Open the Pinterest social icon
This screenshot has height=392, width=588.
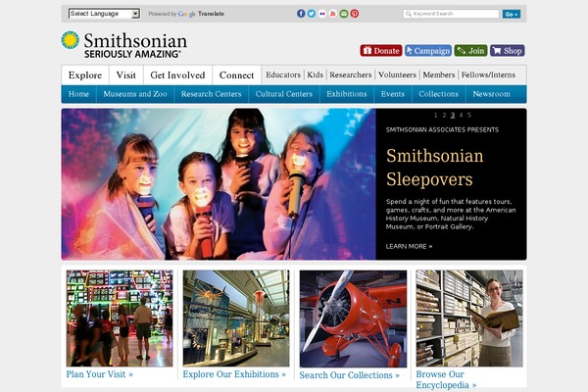click(x=355, y=14)
